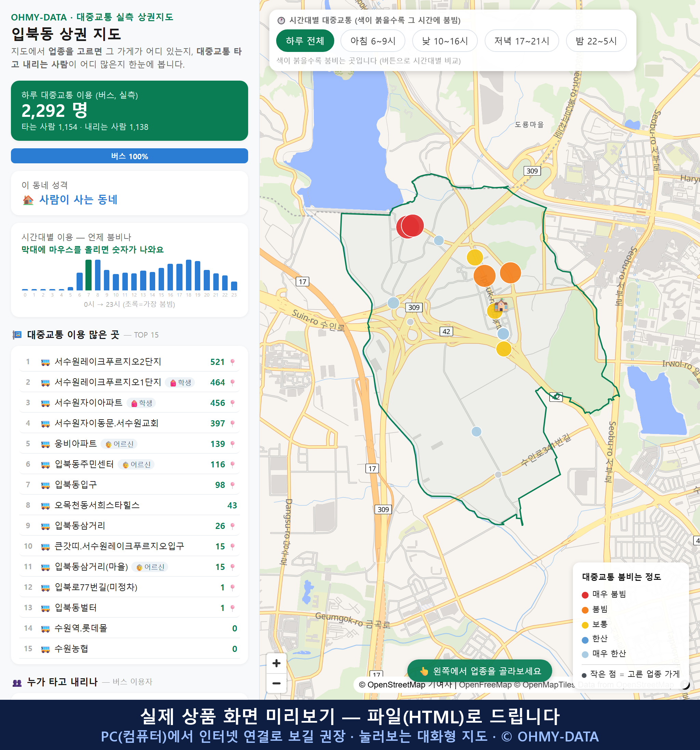Open the OpenFreeMap attribution link
The height and width of the screenshot is (750, 700).
[x=485, y=685]
